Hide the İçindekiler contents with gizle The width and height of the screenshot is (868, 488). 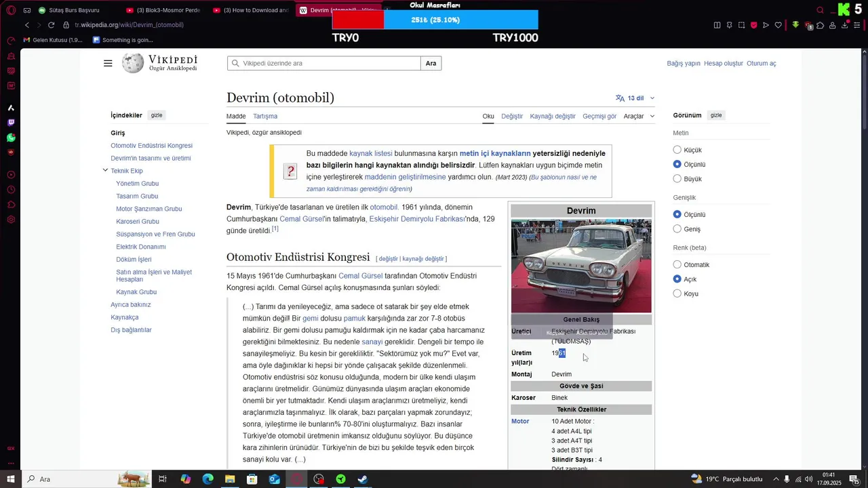click(x=157, y=115)
